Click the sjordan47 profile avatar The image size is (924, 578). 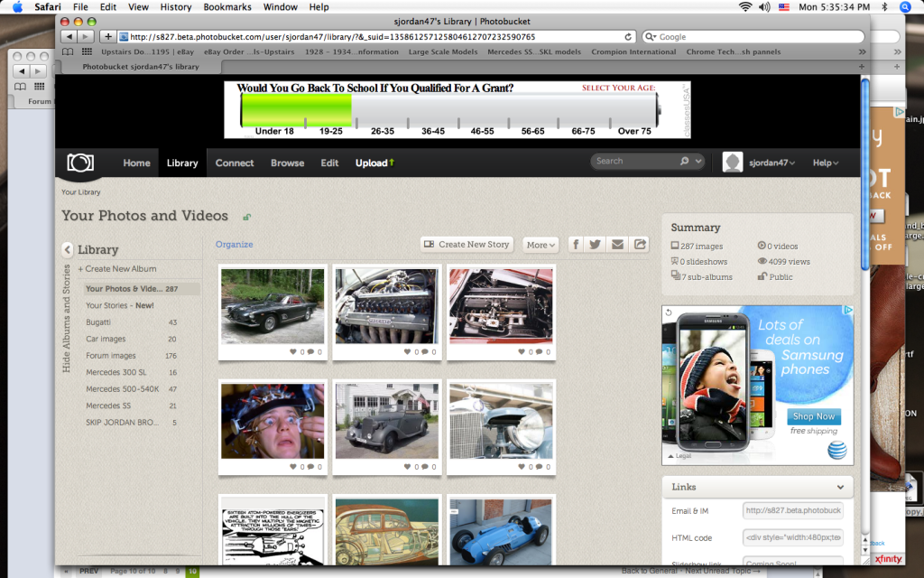pos(733,163)
